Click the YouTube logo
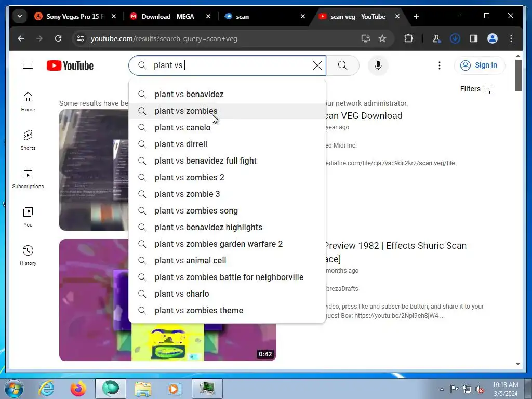 click(x=70, y=65)
